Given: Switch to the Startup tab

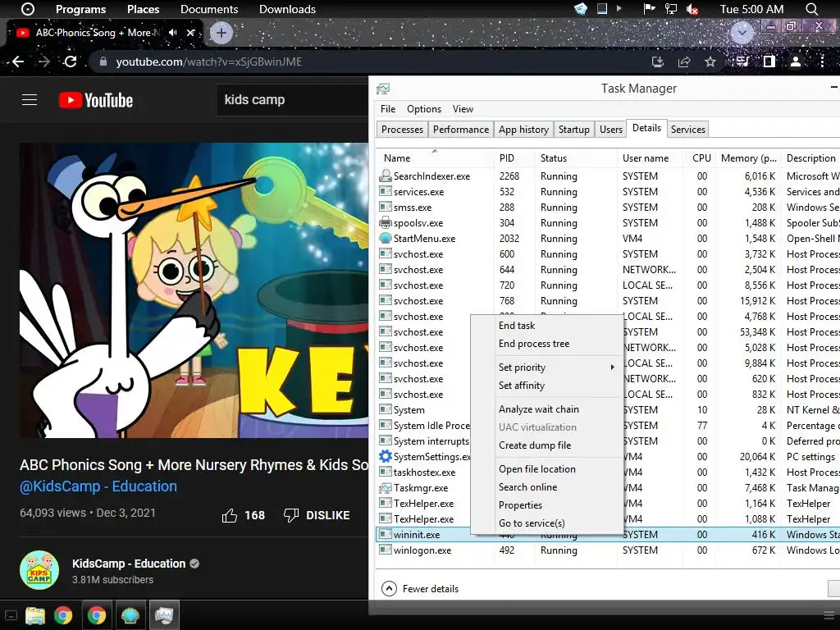Looking at the screenshot, I should click(x=573, y=130).
